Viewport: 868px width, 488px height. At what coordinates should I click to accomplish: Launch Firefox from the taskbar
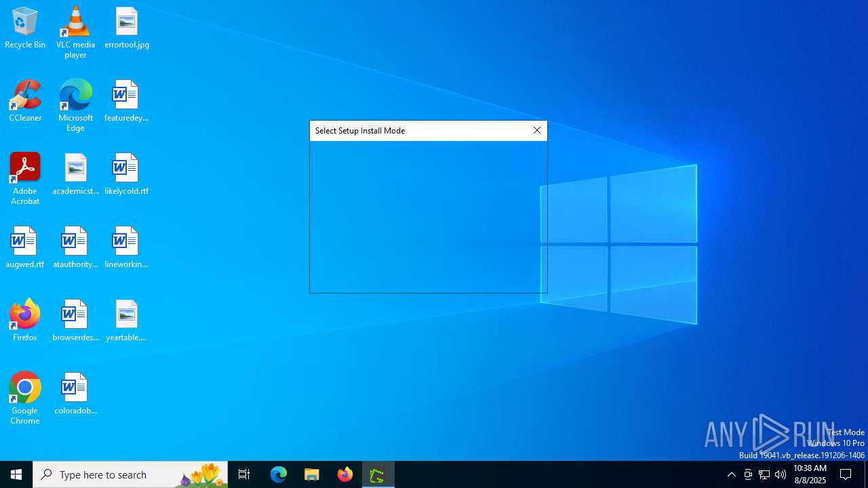click(x=345, y=474)
